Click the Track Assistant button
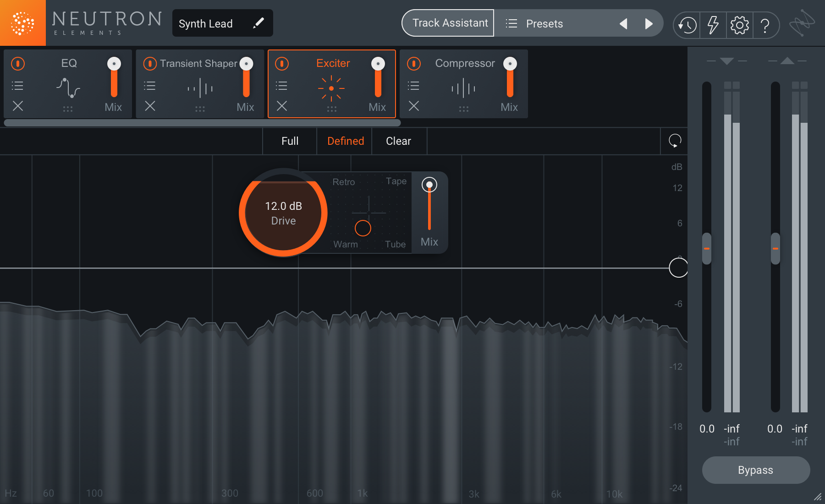The image size is (825, 504). click(x=449, y=23)
